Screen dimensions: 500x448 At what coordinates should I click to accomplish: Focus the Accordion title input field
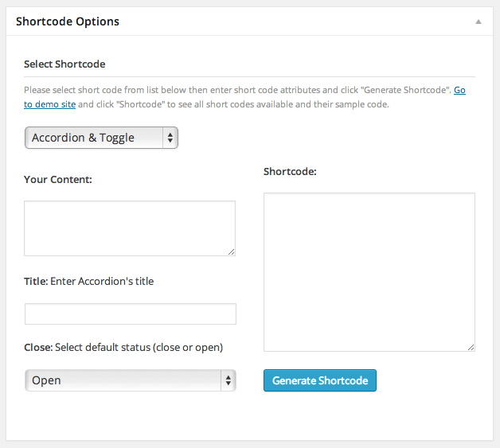coord(131,314)
